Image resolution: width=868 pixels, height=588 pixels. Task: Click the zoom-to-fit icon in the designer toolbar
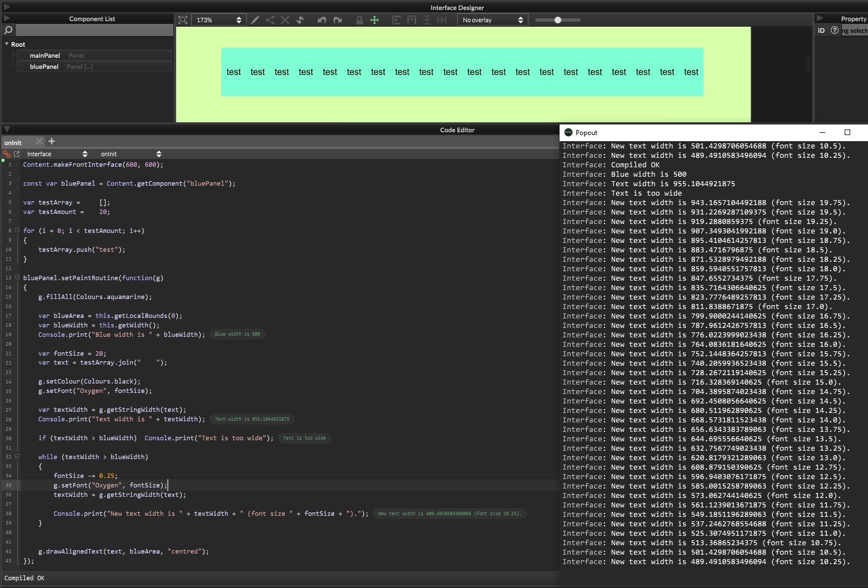(x=183, y=20)
